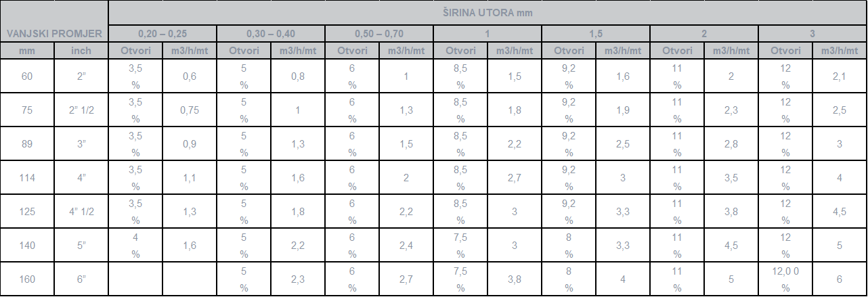Click the 0,50 – 0,70 column header
868x297 pixels.
pyautogui.click(x=379, y=33)
